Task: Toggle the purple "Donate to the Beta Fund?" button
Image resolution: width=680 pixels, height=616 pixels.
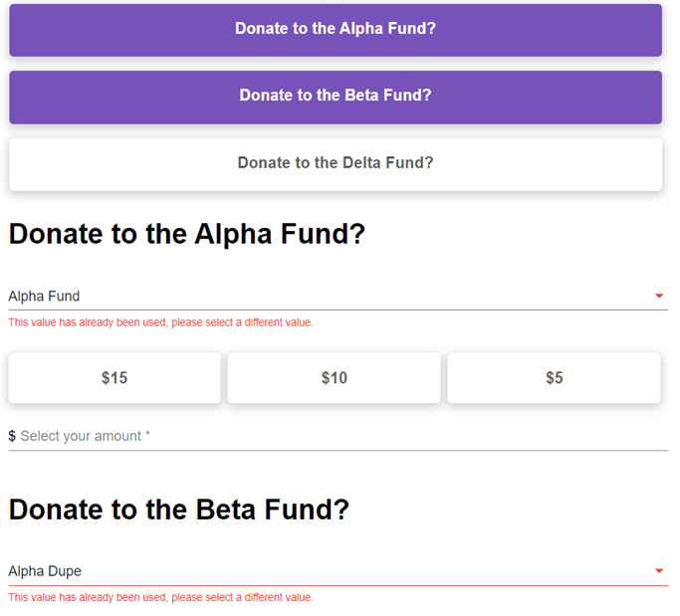Action: click(x=336, y=97)
